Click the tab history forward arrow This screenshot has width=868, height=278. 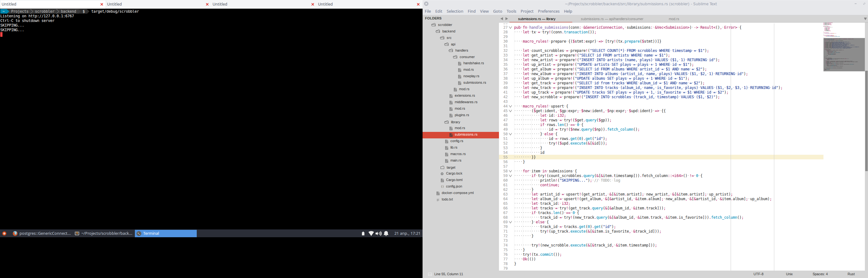506,19
